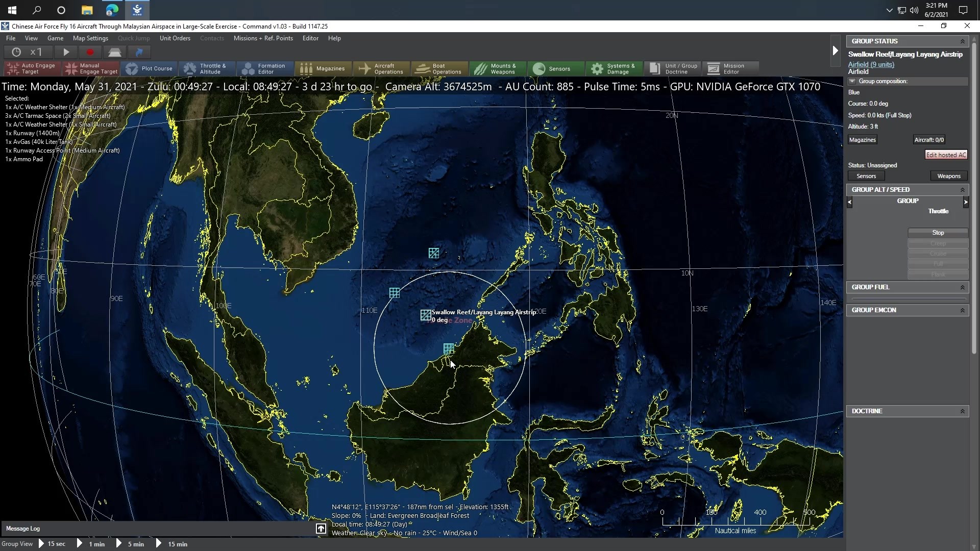This screenshot has height=551, width=980.
Task: Open Aircraft Operations
Action: coord(382,68)
